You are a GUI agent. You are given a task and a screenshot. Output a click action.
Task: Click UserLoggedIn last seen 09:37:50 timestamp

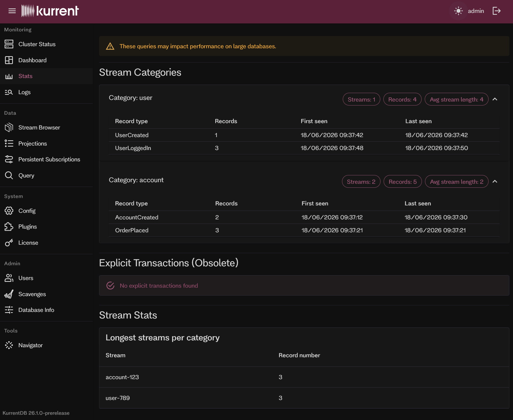(x=437, y=148)
